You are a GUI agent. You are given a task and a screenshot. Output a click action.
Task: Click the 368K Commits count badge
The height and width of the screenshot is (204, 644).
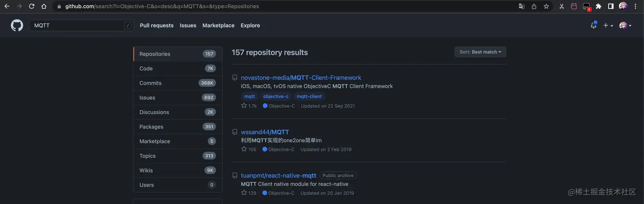[x=207, y=83]
